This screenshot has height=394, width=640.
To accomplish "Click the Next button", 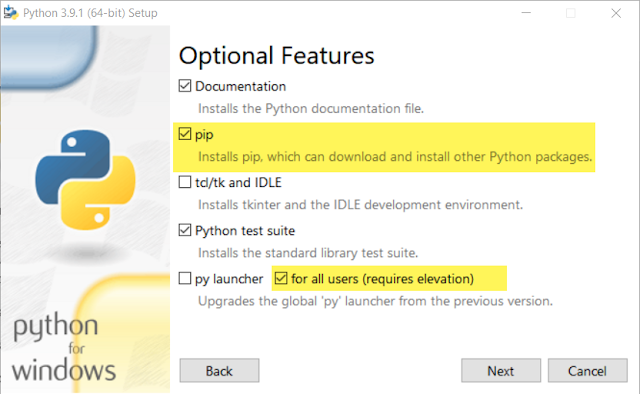I will click(x=501, y=371).
